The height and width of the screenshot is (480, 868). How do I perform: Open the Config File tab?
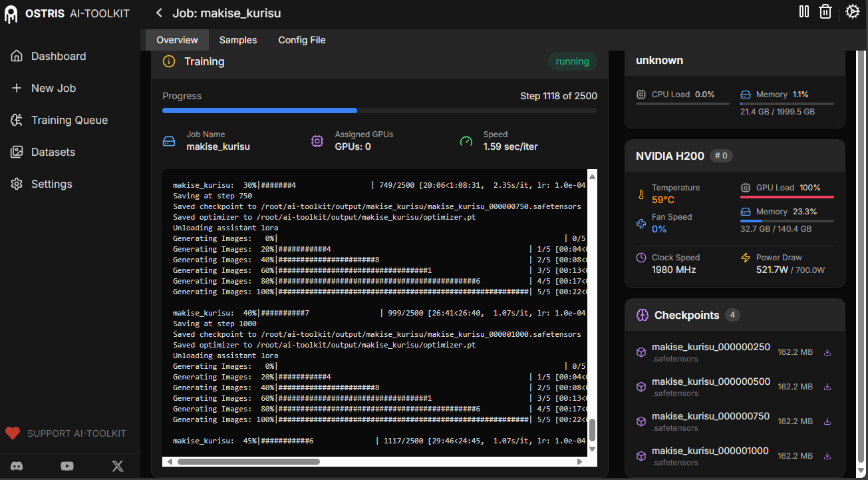coord(302,40)
